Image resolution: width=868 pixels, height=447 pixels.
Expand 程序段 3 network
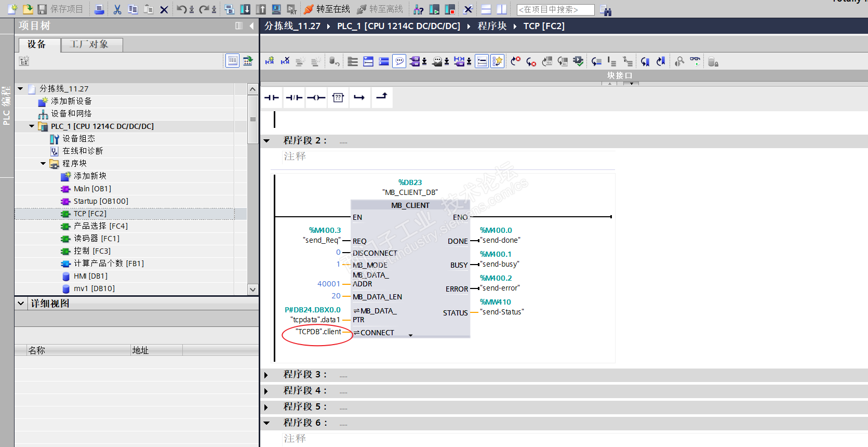(266, 375)
